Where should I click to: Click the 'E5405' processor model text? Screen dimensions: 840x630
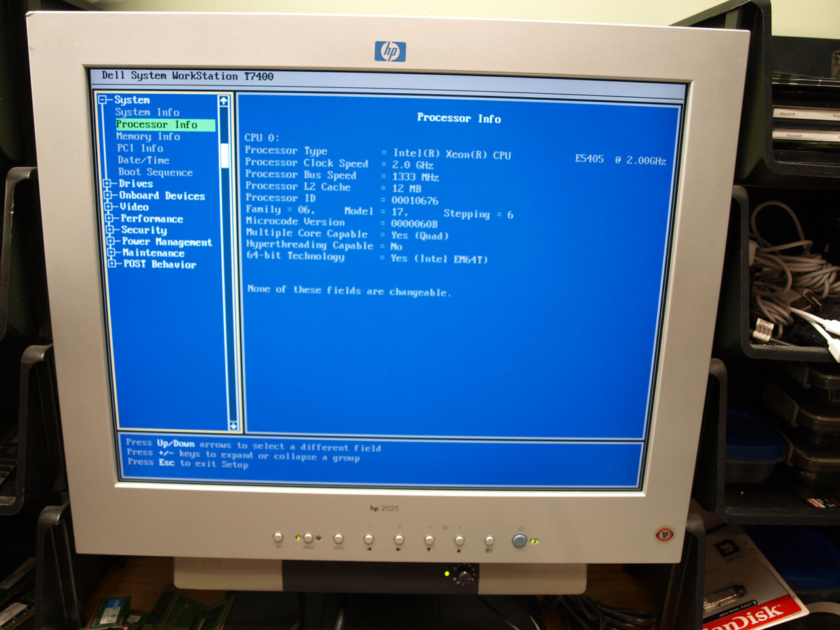(x=589, y=159)
